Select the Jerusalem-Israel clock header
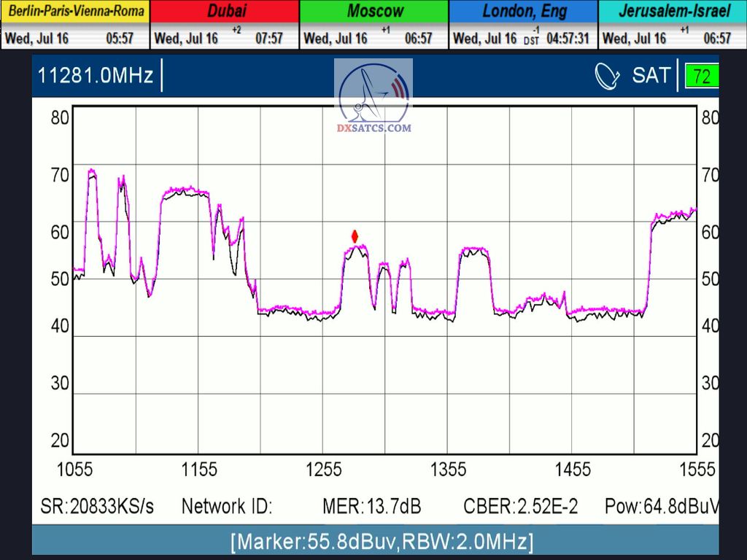The height and width of the screenshot is (560, 747). click(672, 12)
